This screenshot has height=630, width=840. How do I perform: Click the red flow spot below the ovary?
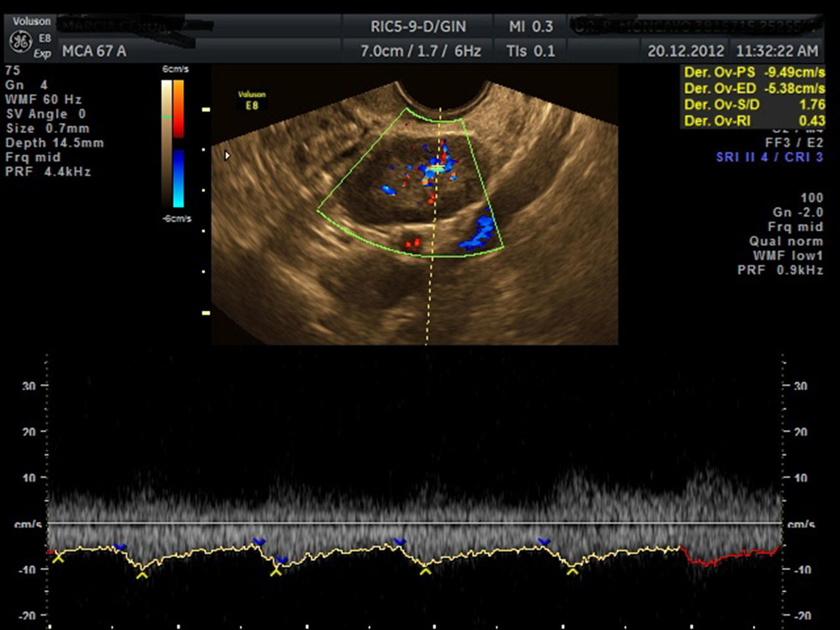[412, 243]
